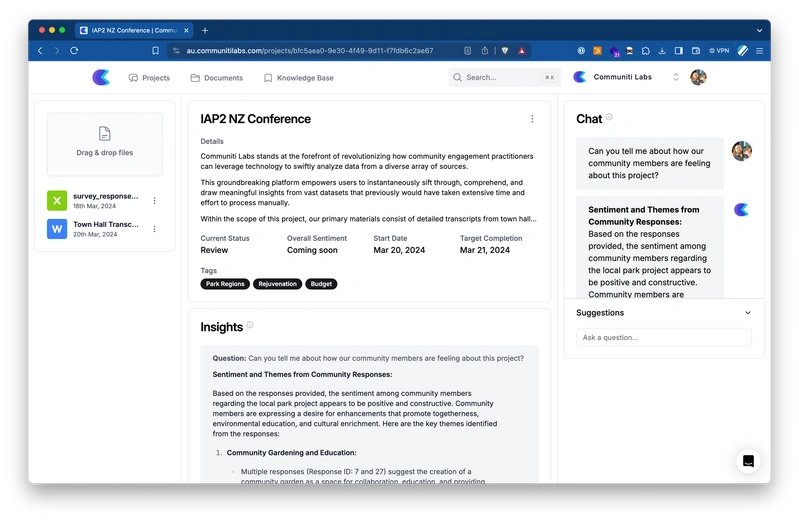Screen dimensions: 799x521
Task: Open the Knowledge Base menu item
Action: (299, 78)
